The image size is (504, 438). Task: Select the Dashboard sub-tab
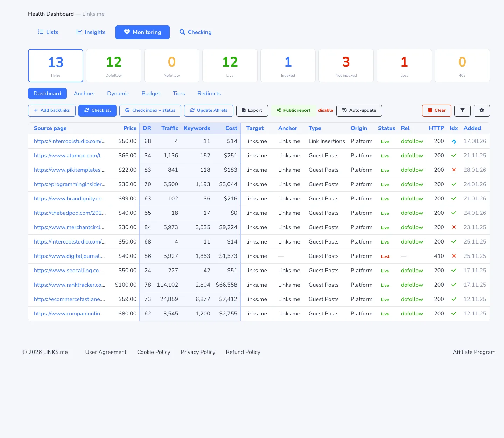[x=47, y=94]
